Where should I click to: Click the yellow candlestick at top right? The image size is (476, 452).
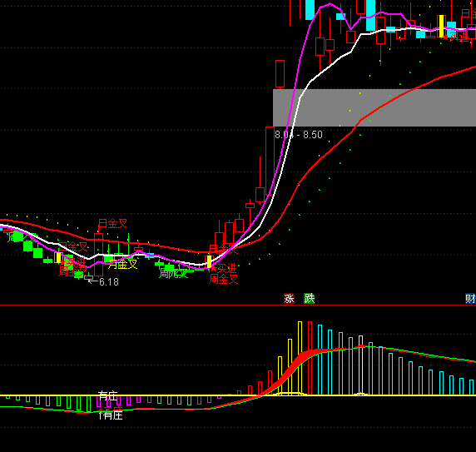pyautogui.click(x=442, y=26)
